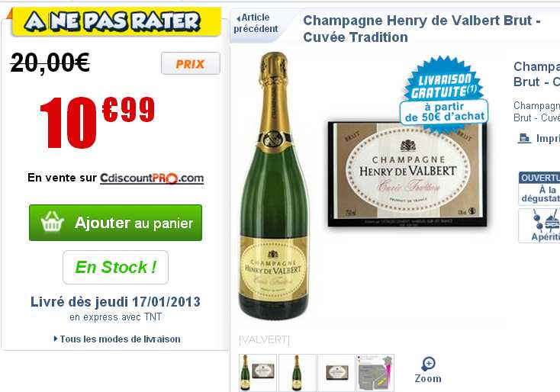560x392 pixels.
Task: Select the third thumbnail showing the label
Action: pos(336,372)
